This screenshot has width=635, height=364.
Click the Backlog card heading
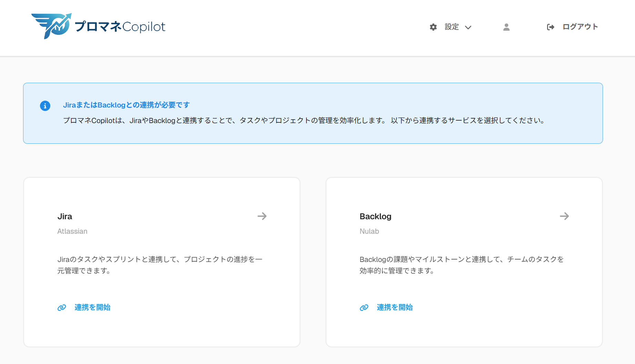pyautogui.click(x=375, y=216)
